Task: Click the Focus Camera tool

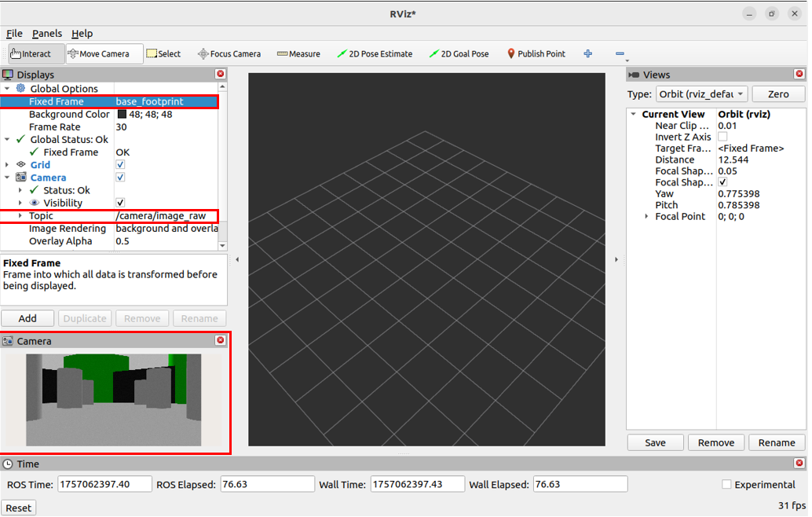Action: pos(229,53)
